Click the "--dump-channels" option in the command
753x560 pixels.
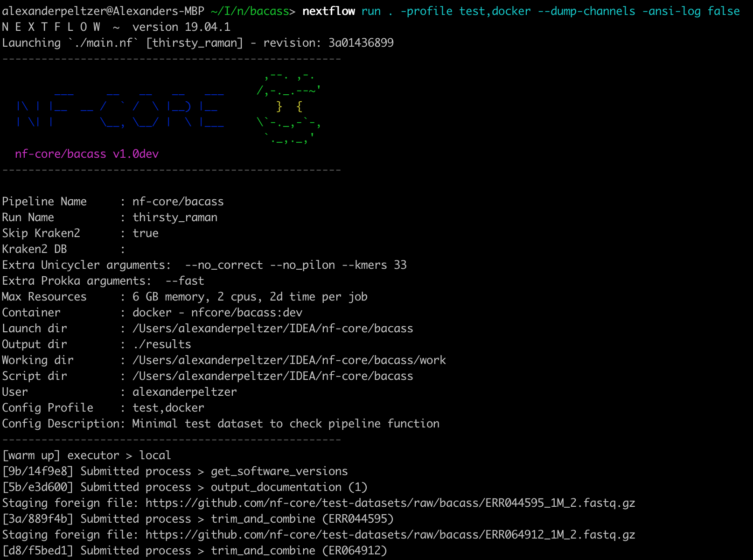point(586,11)
